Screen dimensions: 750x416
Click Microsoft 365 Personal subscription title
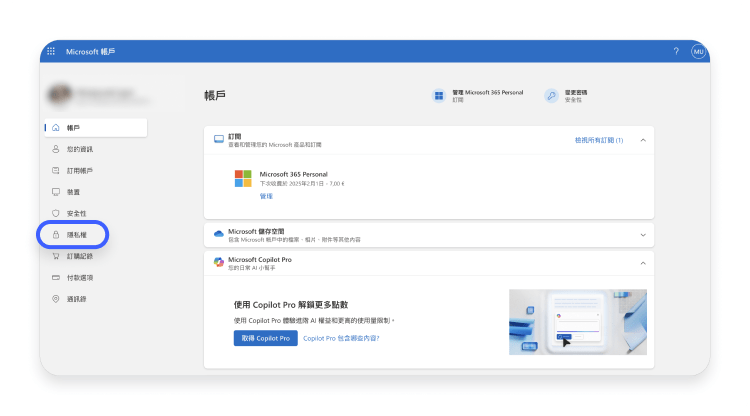[294, 174]
